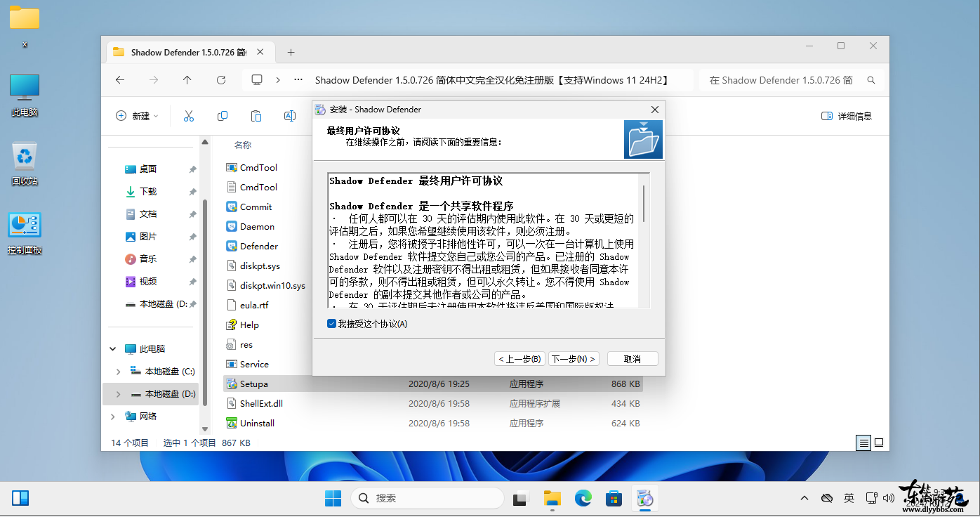The height and width of the screenshot is (517, 980).
Task: Click the Copy icon in toolbar
Action: (223, 116)
